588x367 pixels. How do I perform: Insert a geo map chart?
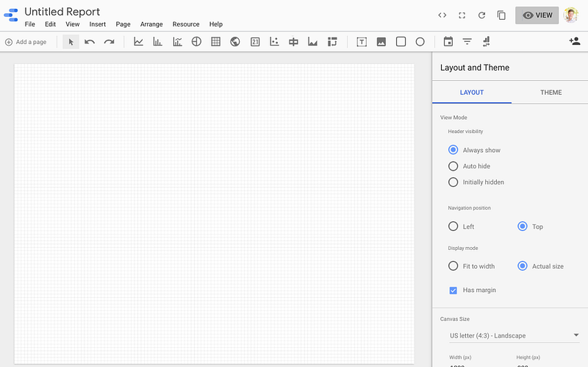(235, 42)
